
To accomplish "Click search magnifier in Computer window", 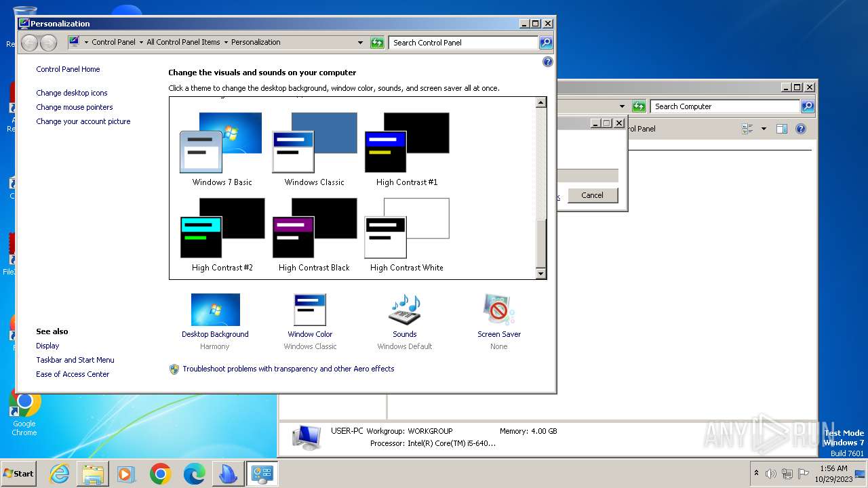I will tap(808, 106).
